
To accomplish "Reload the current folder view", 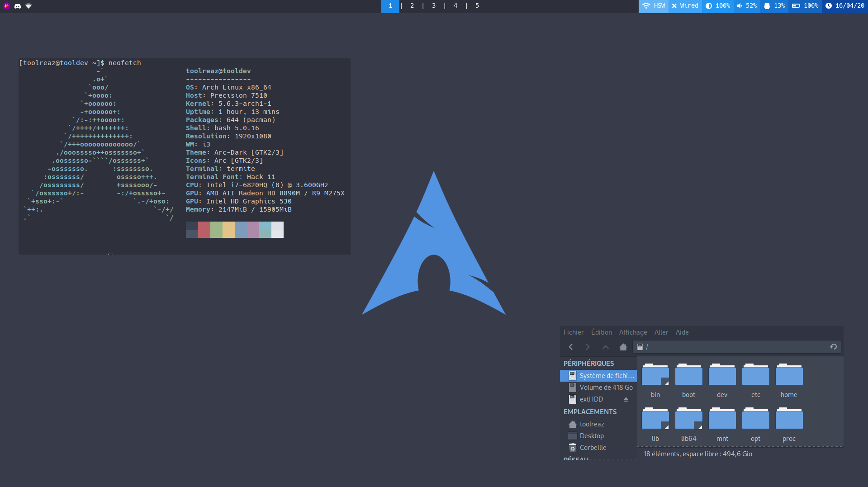I will click(833, 347).
